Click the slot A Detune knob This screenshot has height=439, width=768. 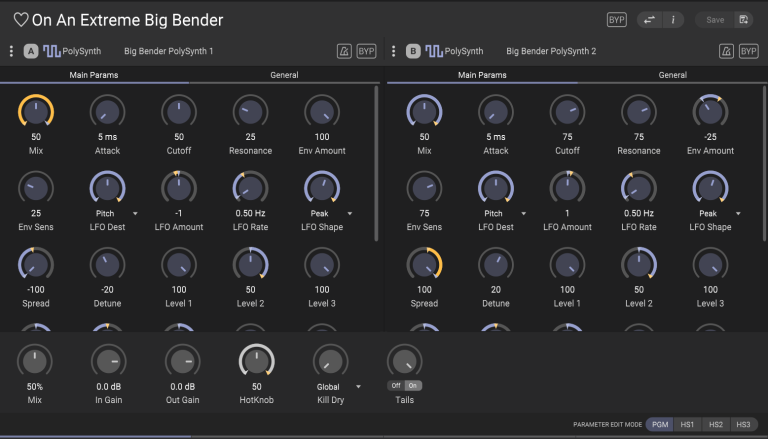[x=107, y=265]
